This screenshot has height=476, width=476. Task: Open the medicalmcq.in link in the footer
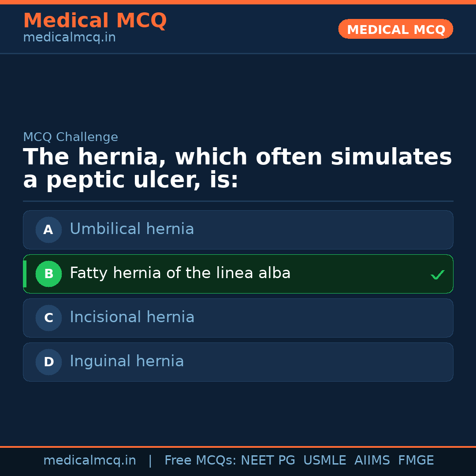[x=89, y=461]
